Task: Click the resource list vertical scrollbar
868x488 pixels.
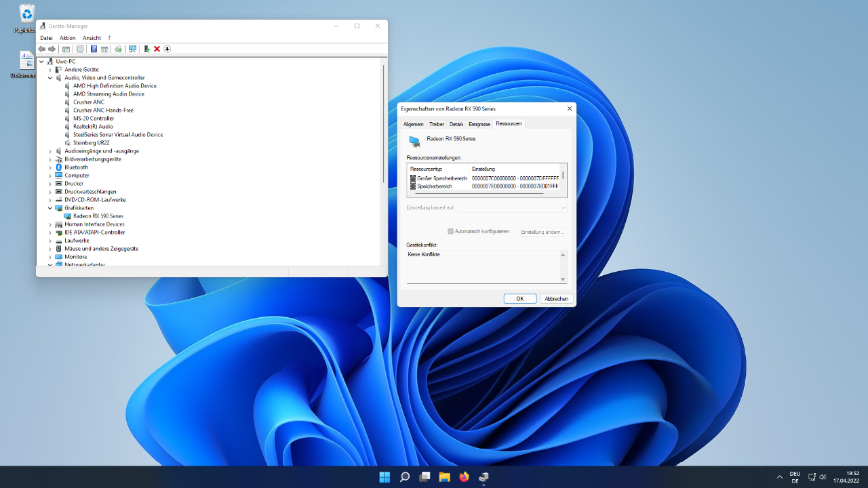Action: 563,175
